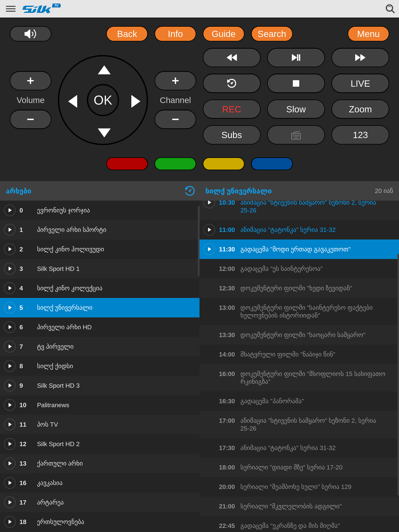Select channel 17 არტარეა row
The image size is (399, 532).
(100, 502)
